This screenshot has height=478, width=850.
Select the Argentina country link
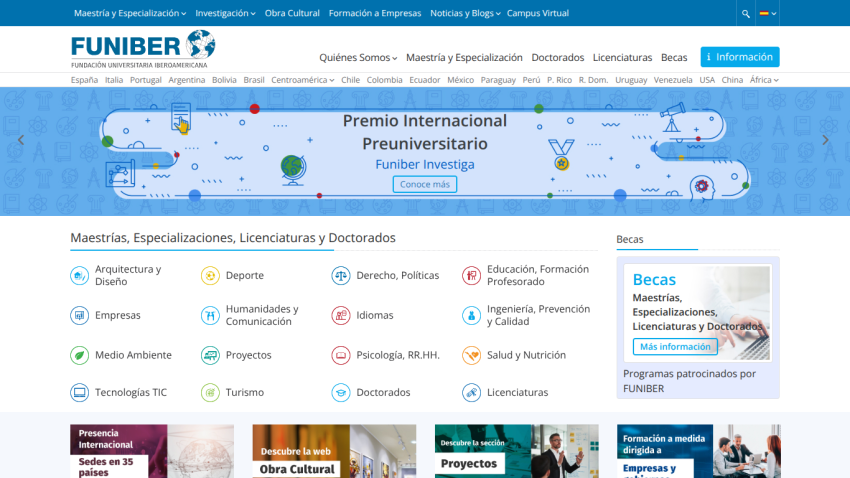click(x=186, y=80)
